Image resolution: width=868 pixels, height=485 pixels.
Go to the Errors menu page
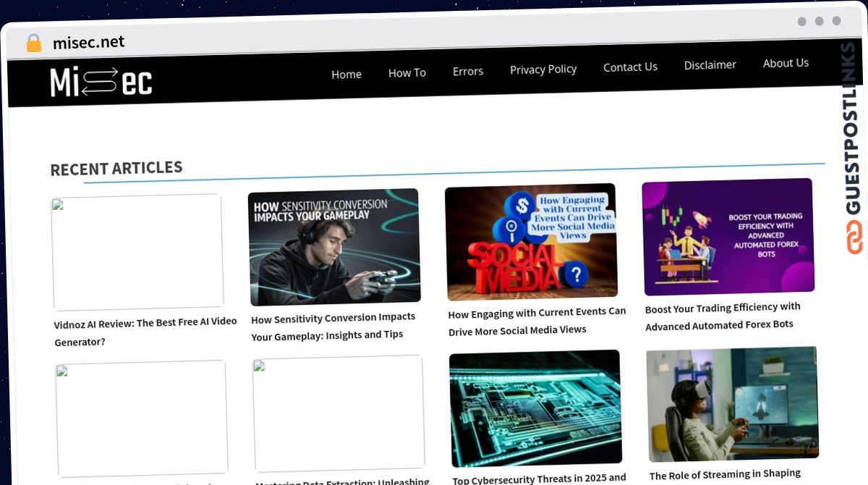pyautogui.click(x=467, y=71)
